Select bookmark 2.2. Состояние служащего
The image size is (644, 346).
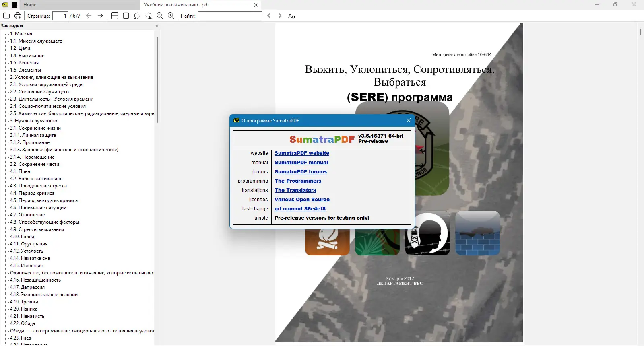39,92
